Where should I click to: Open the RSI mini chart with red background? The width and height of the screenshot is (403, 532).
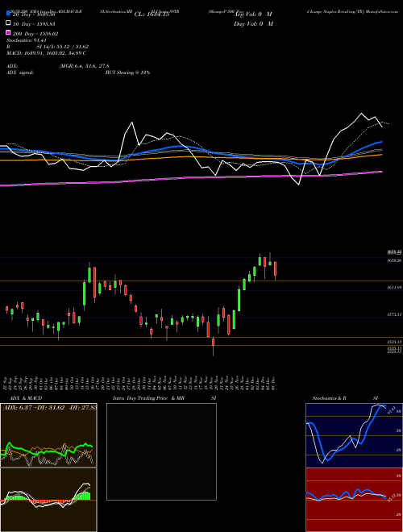point(354,500)
